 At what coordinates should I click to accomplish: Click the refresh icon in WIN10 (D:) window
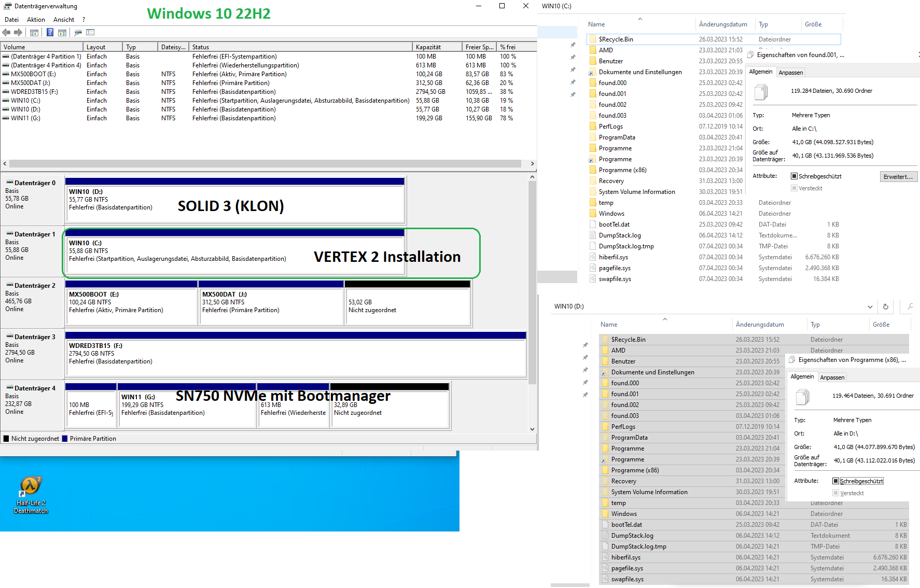(x=886, y=307)
